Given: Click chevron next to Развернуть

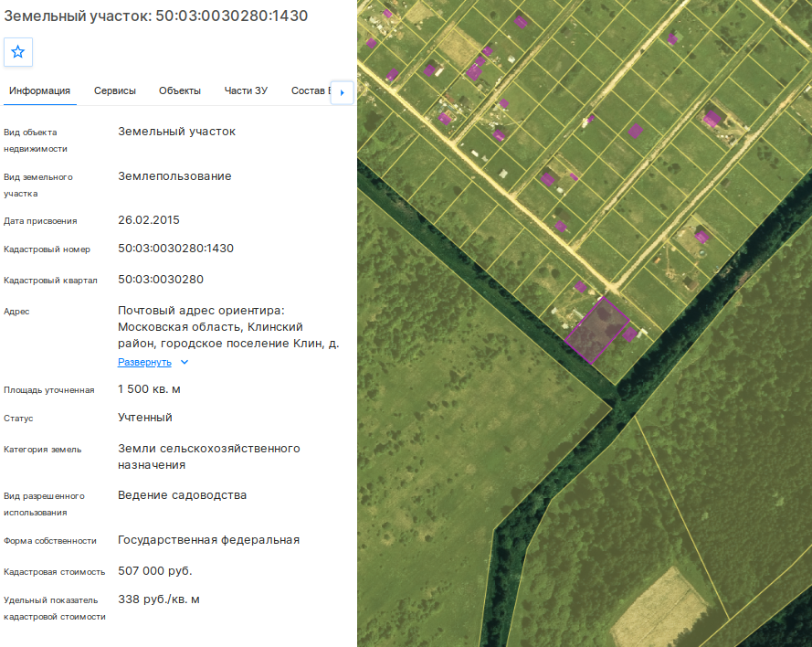Looking at the screenshot, I should pyautogui.click(x=185, y=362).
